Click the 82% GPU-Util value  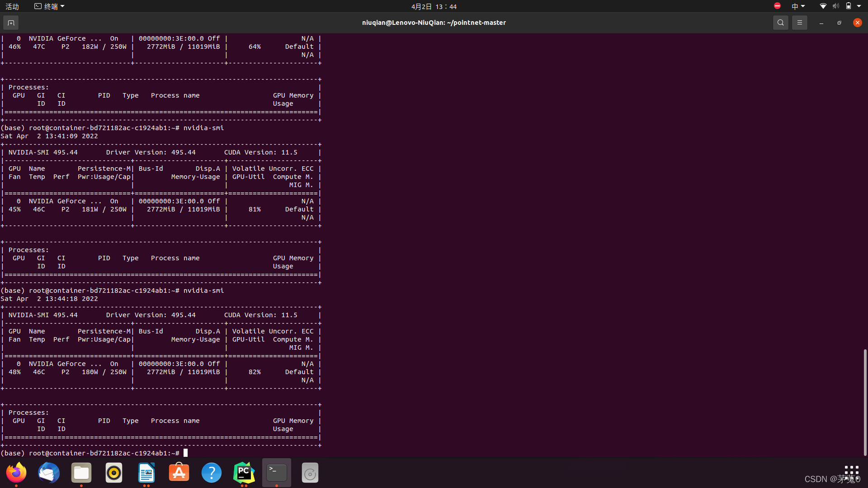pyautogui.click(x=255, y=372)
